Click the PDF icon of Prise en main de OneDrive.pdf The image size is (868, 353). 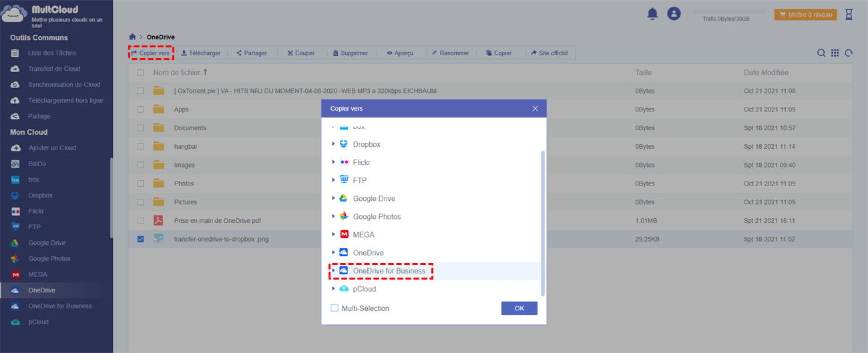click(158, 220)
